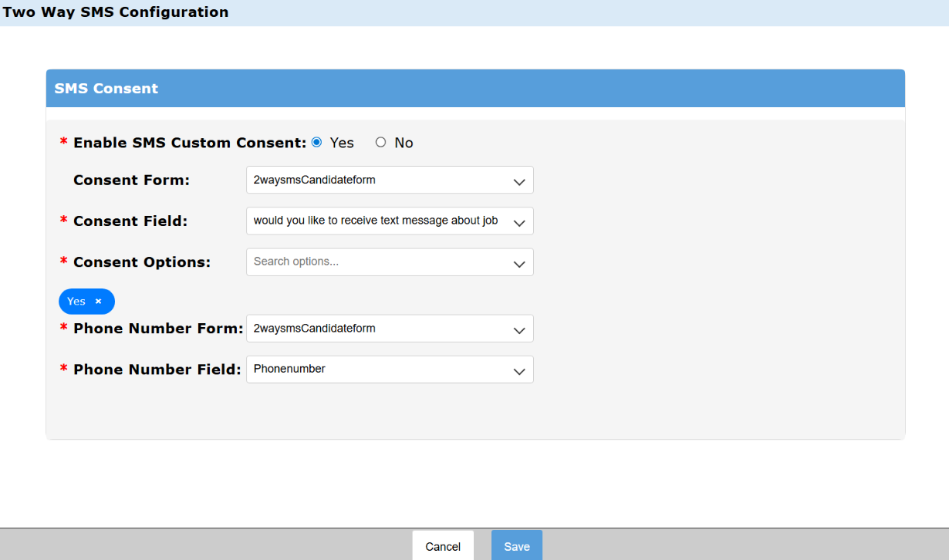This screenshot has width=949, height=560.
Task: Click the Two Way SMS Configuration title
Action: (x=116, y=12)
